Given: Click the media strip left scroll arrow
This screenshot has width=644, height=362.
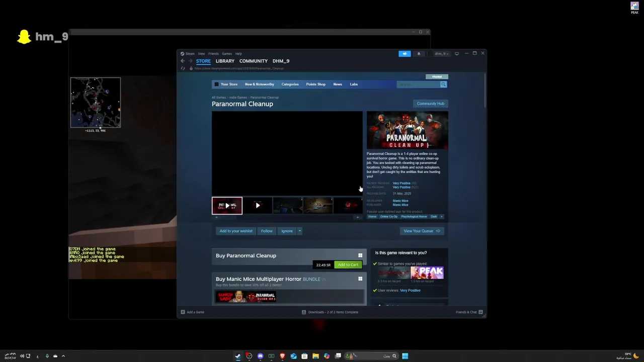Looking at the screenshot, I should click(x=216, y=217).
